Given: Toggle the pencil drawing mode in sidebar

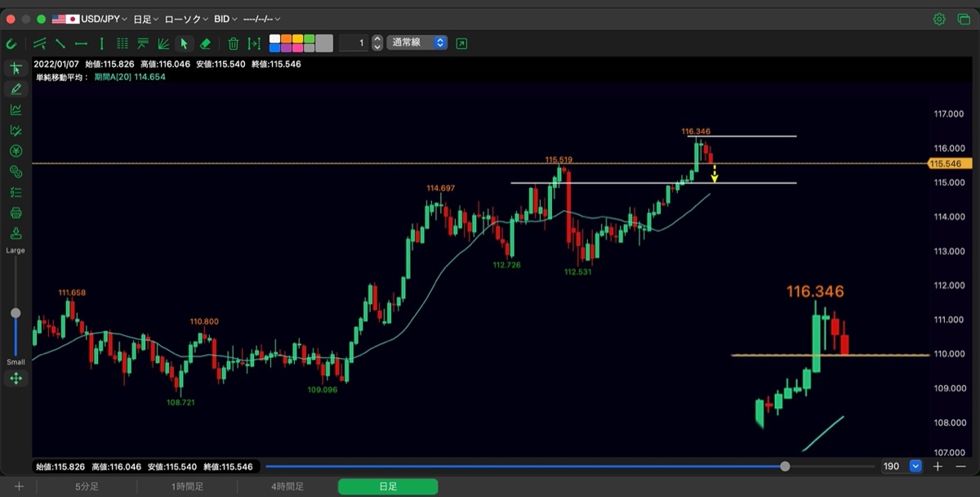Looking at the screenshot, I should (x=16, y=89).
